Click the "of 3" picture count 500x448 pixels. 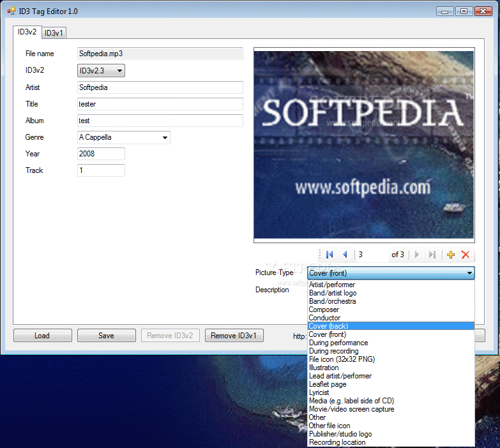tap(398, 255)
